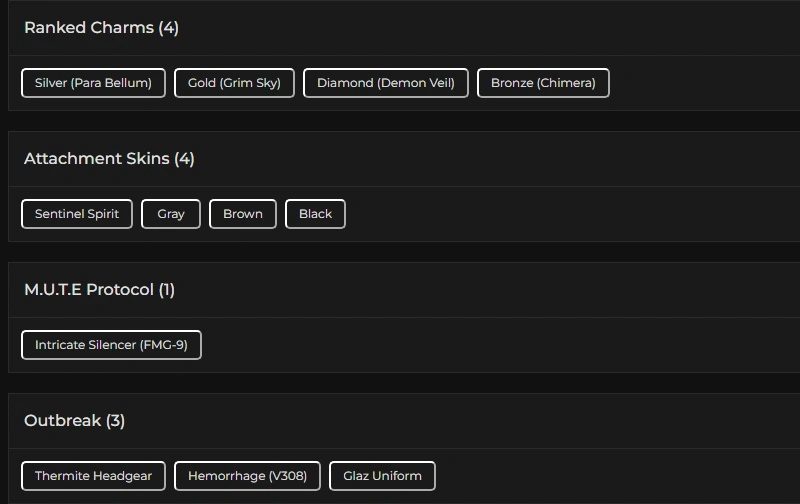The image size is (800, 504).
Task: Click the Gold (Grim Sky) tag
Action: (x=234, y=83)
